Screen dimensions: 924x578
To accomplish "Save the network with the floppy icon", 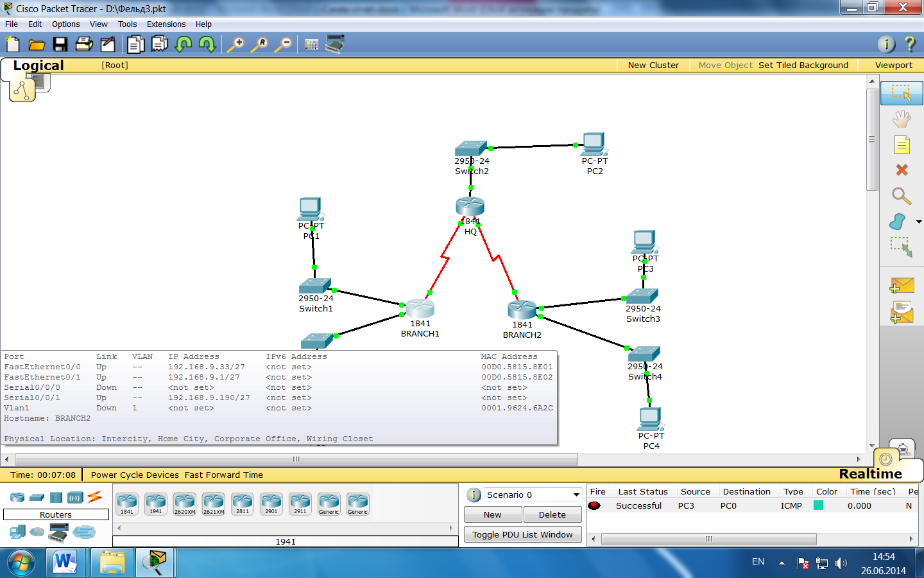I will point(60,44).
